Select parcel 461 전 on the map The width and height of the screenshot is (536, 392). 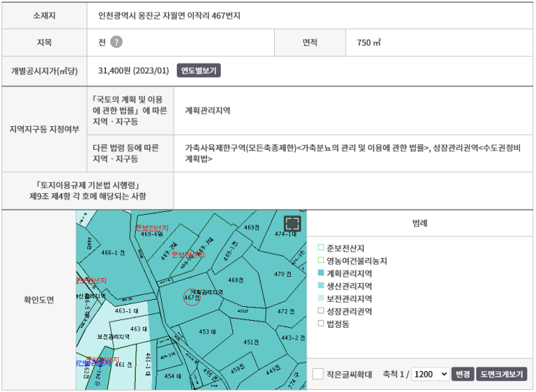(123, 365)
